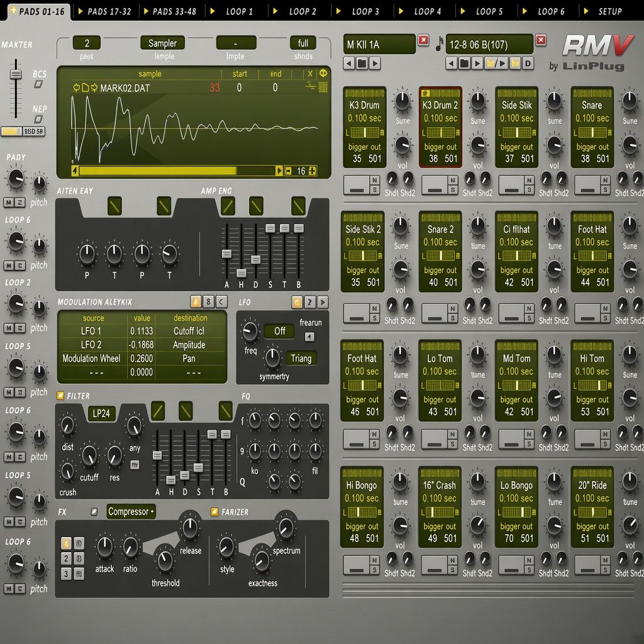Click the AMP ENG attack A slider handle
644x644 pixels.
click(226, 253)
